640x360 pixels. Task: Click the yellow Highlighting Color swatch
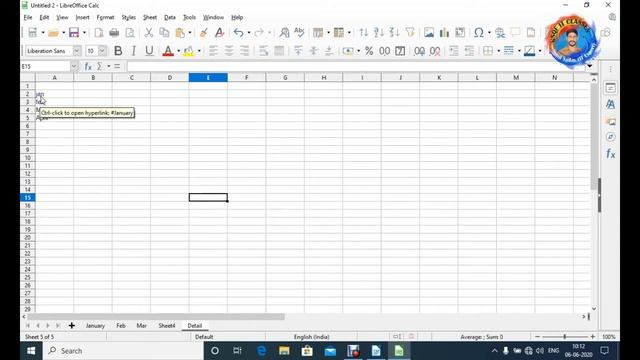[189, 51]
